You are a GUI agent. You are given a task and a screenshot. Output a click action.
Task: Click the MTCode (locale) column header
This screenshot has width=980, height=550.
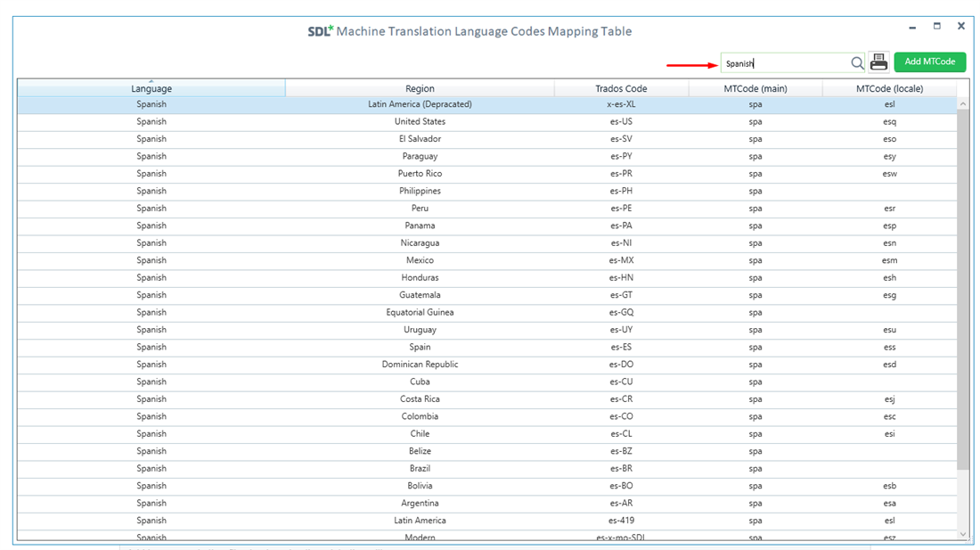[889, 89]
